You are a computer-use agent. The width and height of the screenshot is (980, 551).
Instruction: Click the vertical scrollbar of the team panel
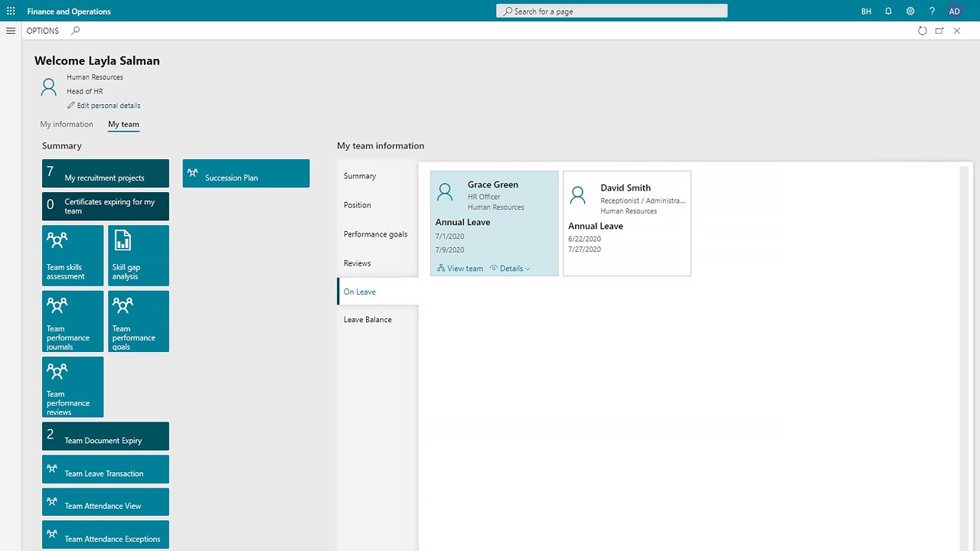pyautogui.click(x=962, y=358)
